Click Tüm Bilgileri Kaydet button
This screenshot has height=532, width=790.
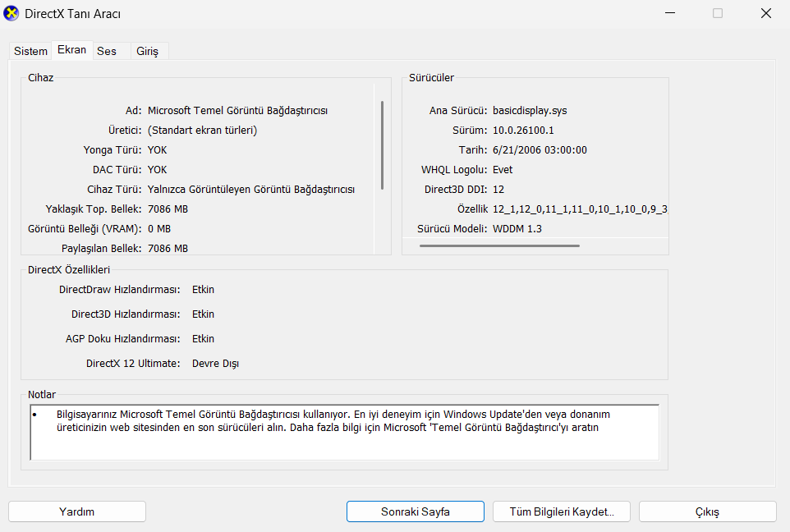(561, 511)
